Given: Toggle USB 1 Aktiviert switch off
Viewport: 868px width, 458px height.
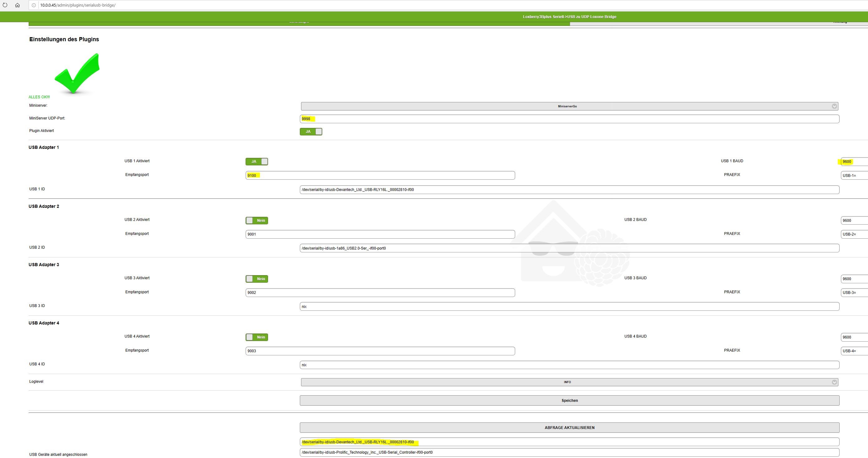Looking at the screenshot, I should click(x=257, y=162).
